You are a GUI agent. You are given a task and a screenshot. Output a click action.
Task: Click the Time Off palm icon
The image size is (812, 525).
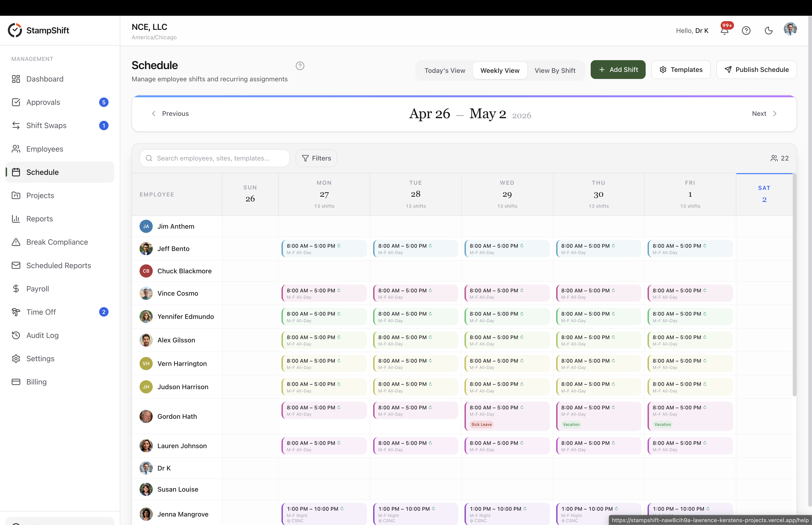[16, 312]
